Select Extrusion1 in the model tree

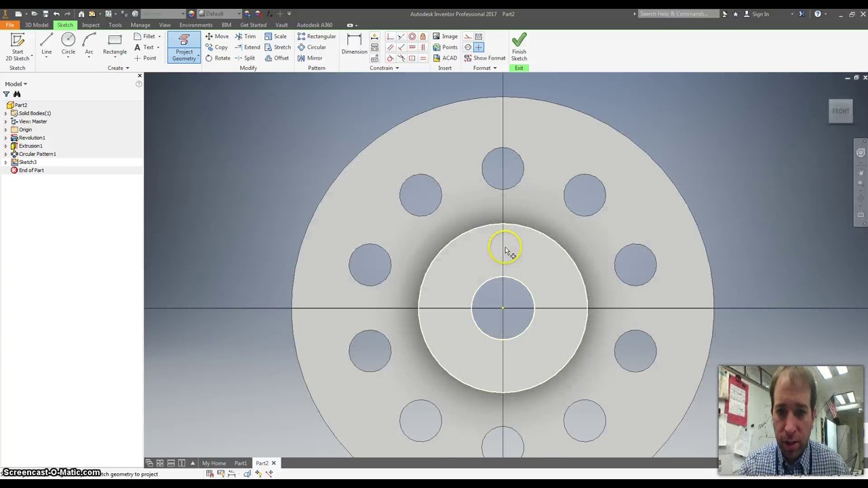coord(31,146)
